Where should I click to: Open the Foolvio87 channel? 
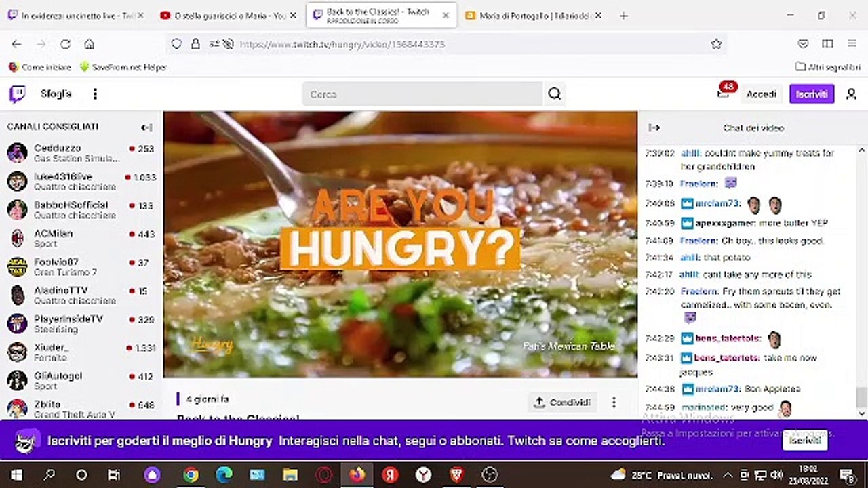(x=81, y=266)
